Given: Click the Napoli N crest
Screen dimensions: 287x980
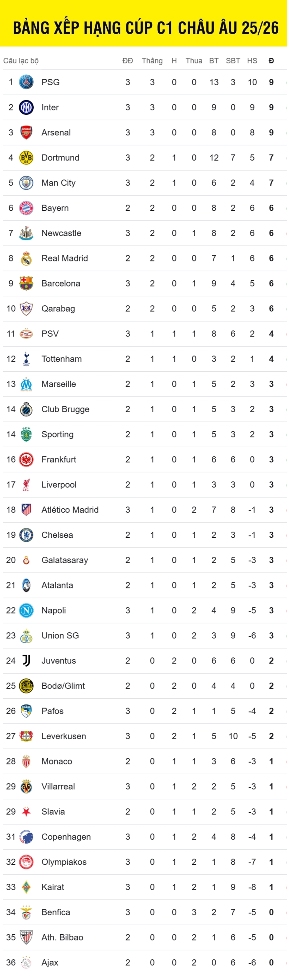Looking at the screenshot, I should [26, 610].
